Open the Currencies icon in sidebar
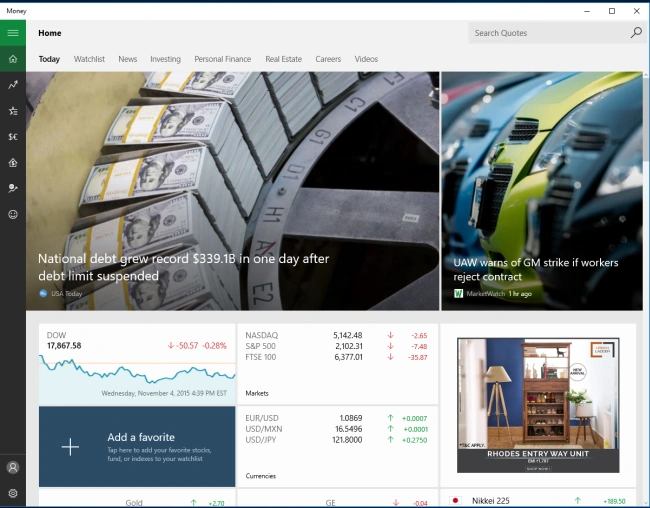The width and height of the screenshot is (650, 508). 13,136
